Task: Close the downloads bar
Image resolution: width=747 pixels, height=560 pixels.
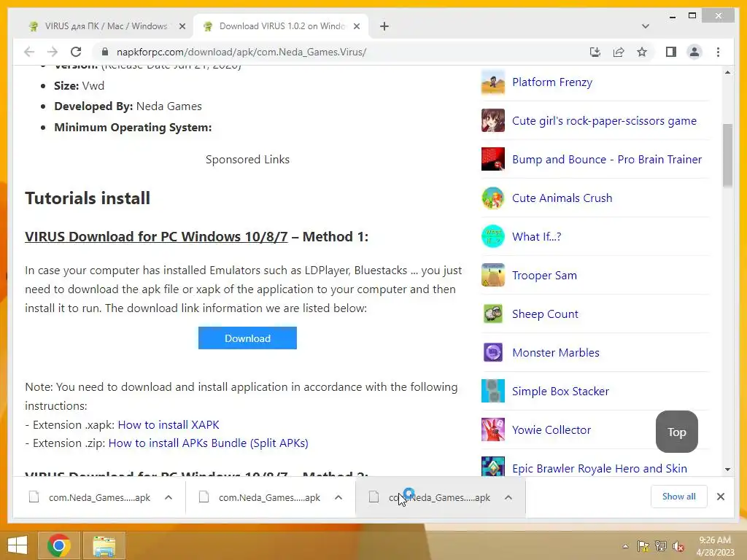Action: point(721,497)
